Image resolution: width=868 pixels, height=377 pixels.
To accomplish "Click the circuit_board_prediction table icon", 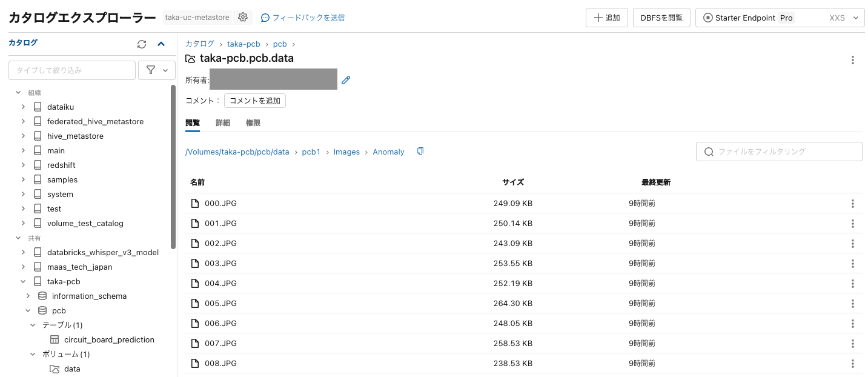I will 53,339.
